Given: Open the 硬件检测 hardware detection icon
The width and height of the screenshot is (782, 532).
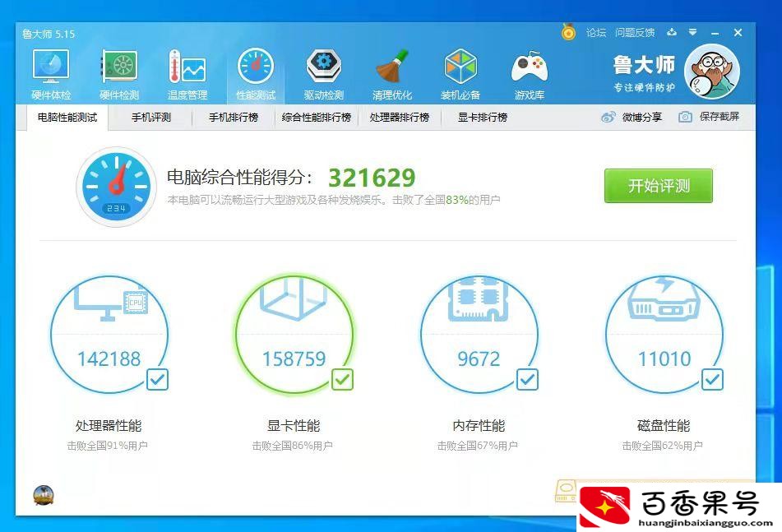Looking at the screenshot, I should click(x=119, y=74).
